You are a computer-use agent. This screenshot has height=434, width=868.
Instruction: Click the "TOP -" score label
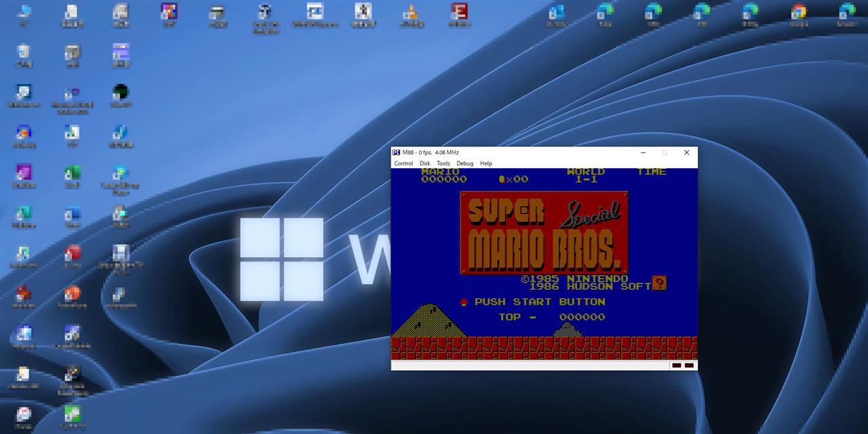517,317
